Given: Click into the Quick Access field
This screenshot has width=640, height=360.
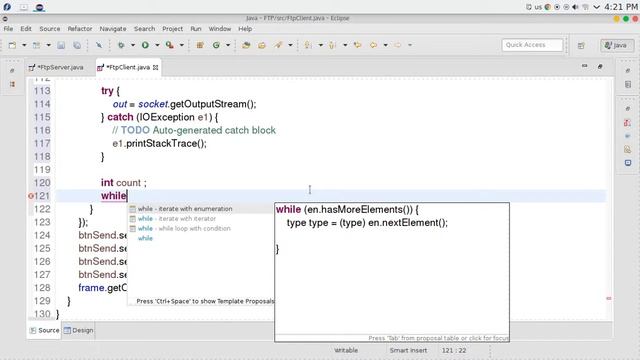Looking at the screenshot, I should tap(532, 45).
